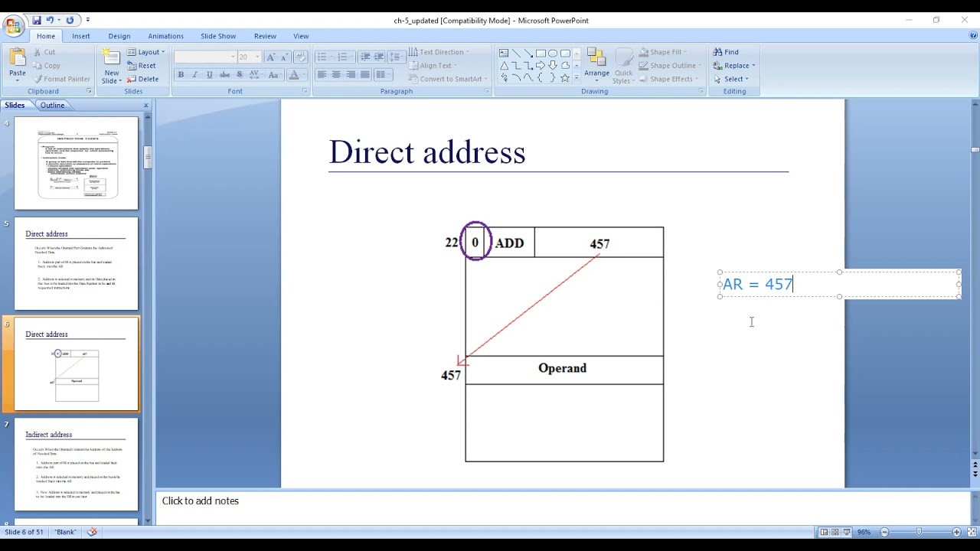Open spell check status icon

pos(92,532)
